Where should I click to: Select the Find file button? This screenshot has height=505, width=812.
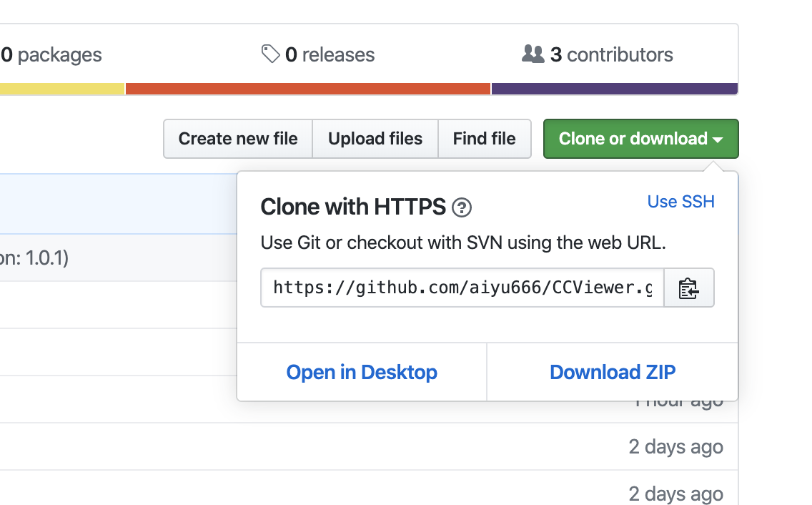coord(484,139)
